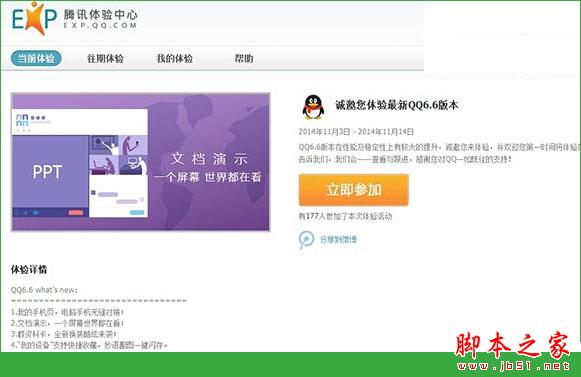Click detail line 2 about 文档演示
The height and width of the screenshot is (377, 581).
click(67, 323)
